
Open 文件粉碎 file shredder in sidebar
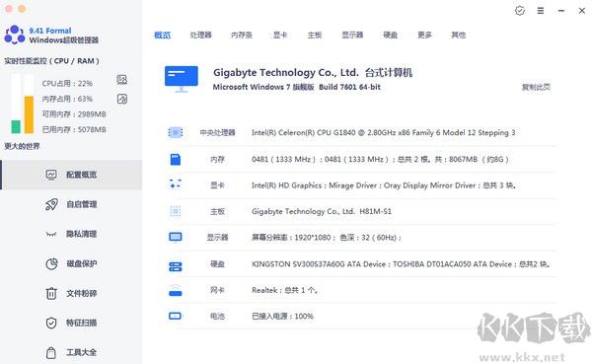pyautogui.click(x=71, y=293)
